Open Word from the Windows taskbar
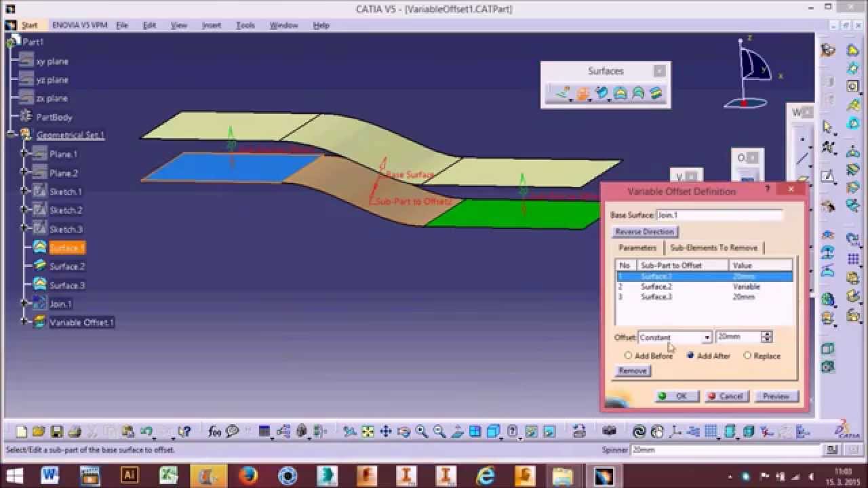Image resolution: width=868 pixels, height=488 pixels. (x=50, y=476)
